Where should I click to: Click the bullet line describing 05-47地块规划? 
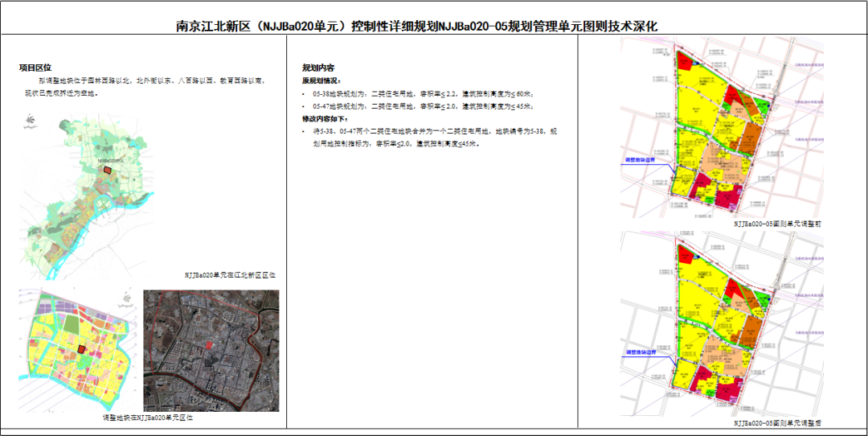click(424, 106)
